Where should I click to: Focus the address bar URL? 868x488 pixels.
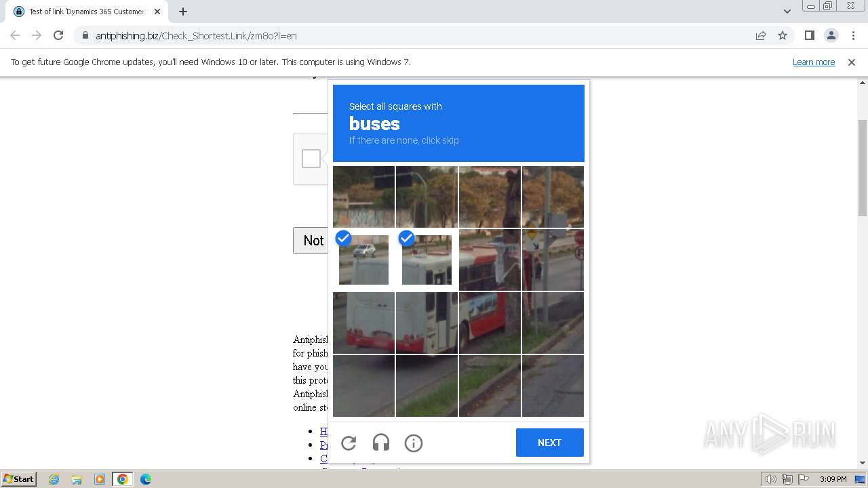point(196,36)
